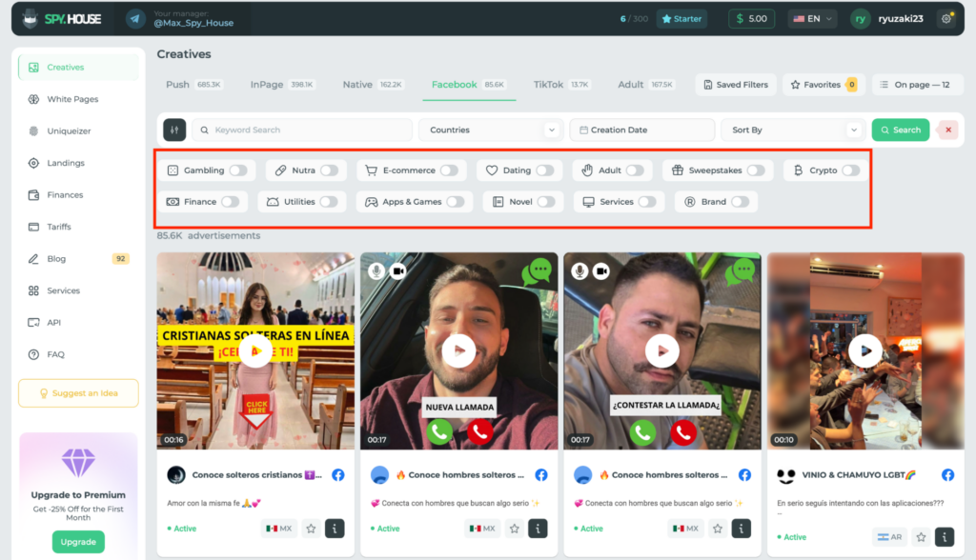This screenshot has height=560, width=976.
Task: Turn on the Crypto filter toggle
Action: 851,170
